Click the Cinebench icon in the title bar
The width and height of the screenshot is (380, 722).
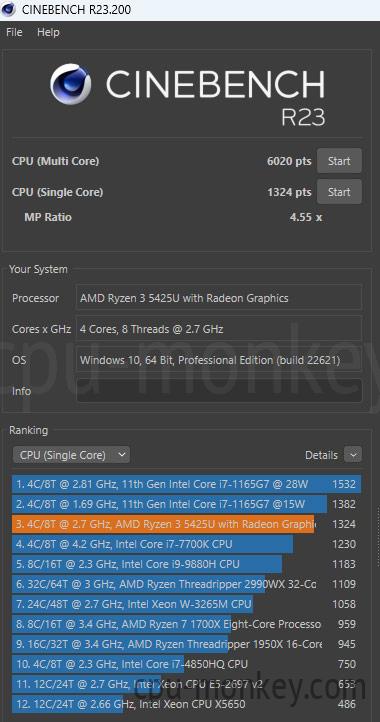(8, 9)
